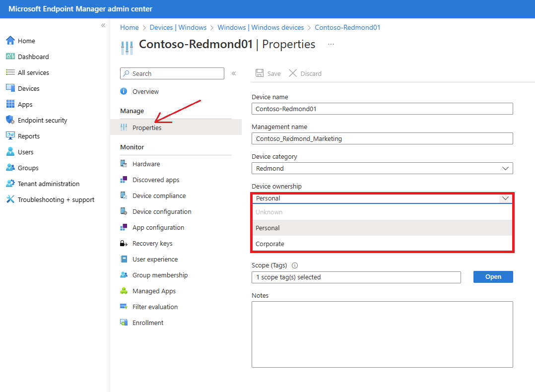Choose Corporate from ownership list

[x=270, y=244]
